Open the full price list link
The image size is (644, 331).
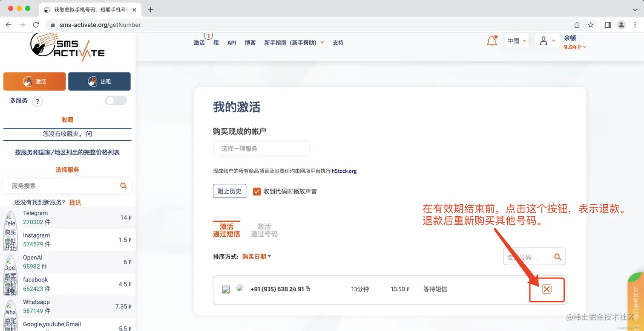pyautogui.click(x=67, y=152)
